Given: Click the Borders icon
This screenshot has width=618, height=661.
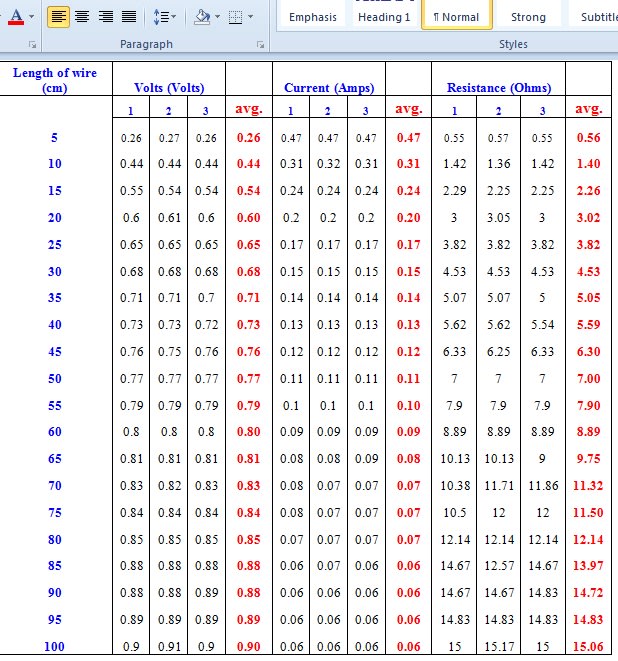Looking at the screenshot, I should tap(234, 17).
